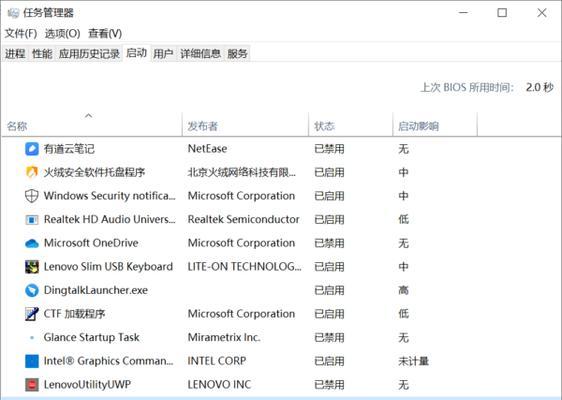Image resolution: width=562 pixels, height=400 pixels.
Task: Select DingtalkLauncher.exe entry name
Action: coord(96,290)
